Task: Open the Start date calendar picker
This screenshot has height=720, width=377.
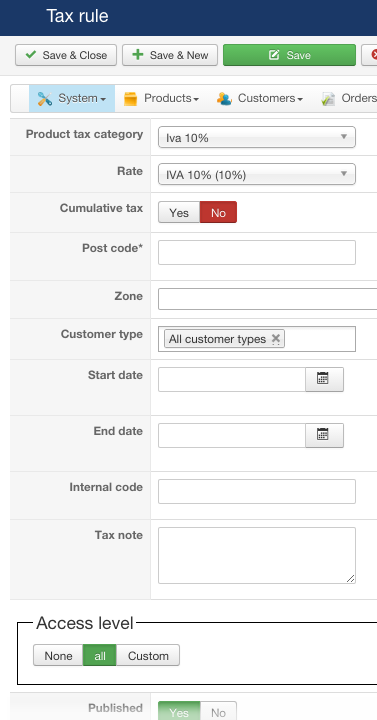Action: click(324, 379)
